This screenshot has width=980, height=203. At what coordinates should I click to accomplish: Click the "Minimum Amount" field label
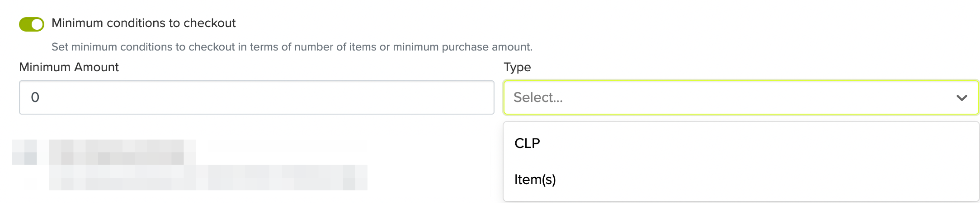[69, 67]
